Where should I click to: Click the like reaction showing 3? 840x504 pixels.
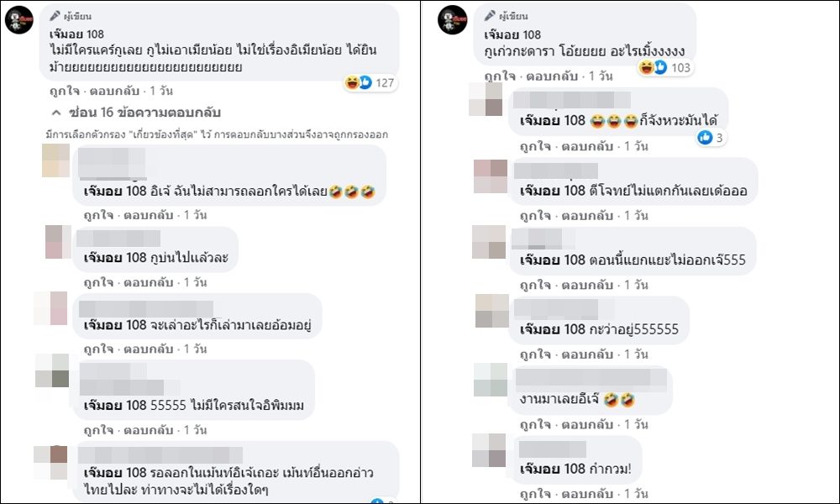(711, 138)
